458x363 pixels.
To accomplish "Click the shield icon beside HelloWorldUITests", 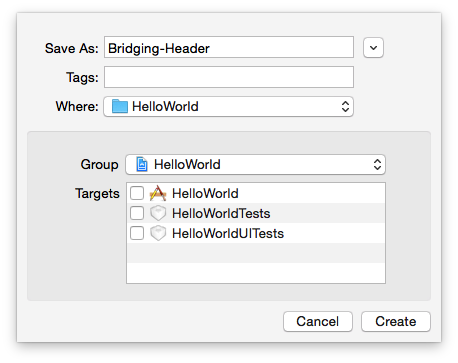I will pyautogui.click(x=158, y=233).
